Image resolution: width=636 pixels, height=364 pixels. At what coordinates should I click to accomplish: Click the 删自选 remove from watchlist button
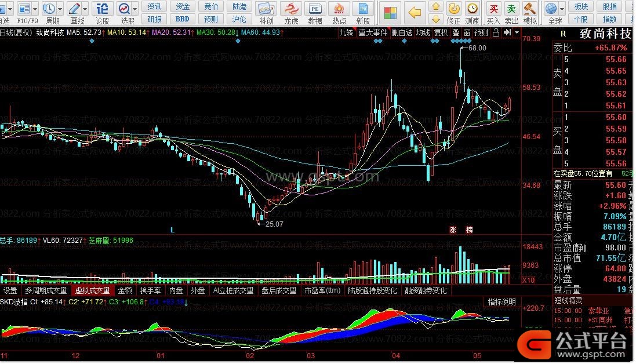pos(402,32)
